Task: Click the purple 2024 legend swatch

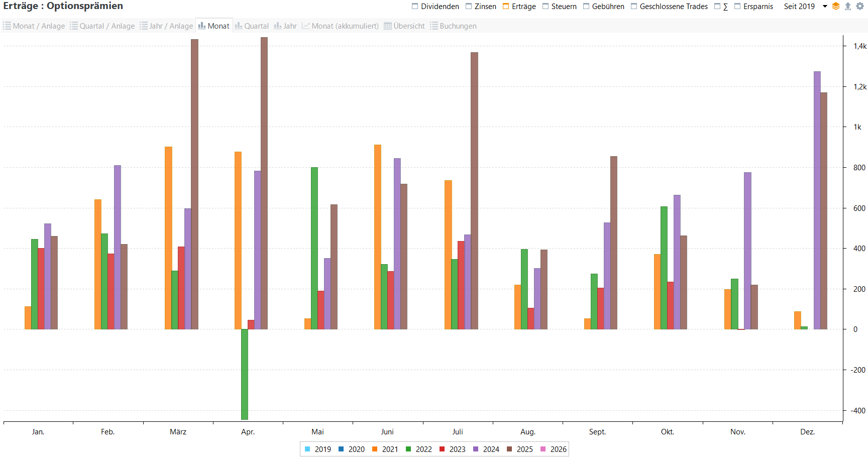Action: coord(476,449)
